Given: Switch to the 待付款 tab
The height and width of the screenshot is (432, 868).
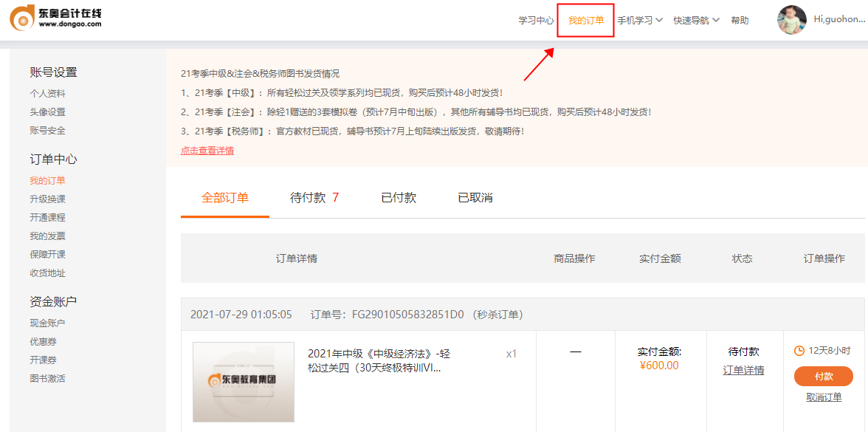Looking at the screenshot, I should click(314, 198).
